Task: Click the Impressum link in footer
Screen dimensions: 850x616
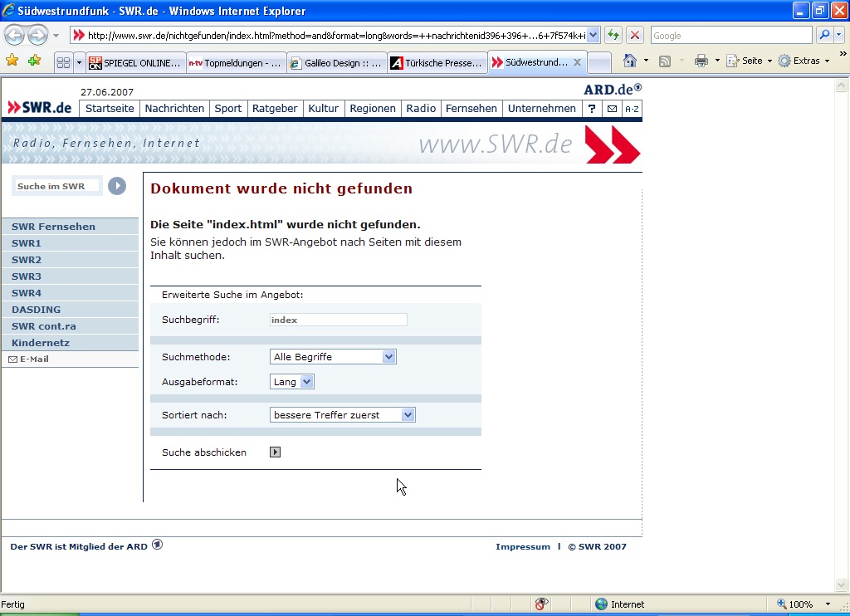Action: coord(522,547)
